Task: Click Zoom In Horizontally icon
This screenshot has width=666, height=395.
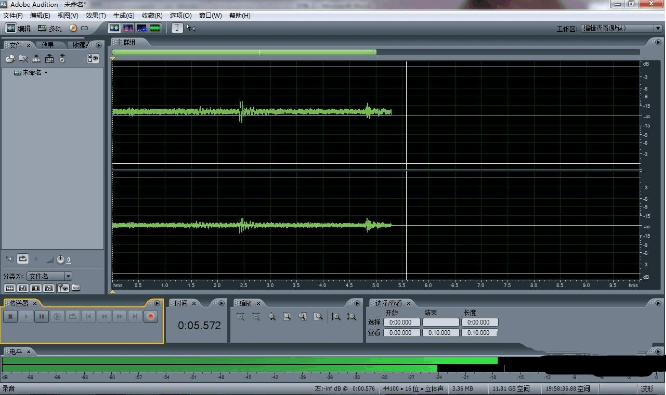Action: point(240,317)
